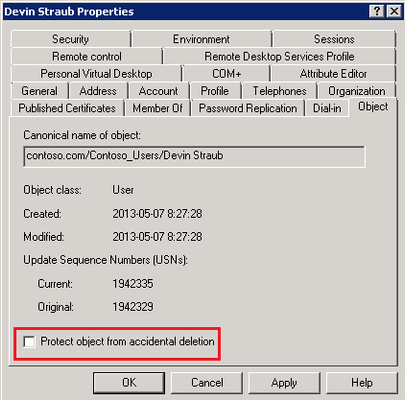Viewport: 405px width, 400px height.
Task: Select the Password Replication tab
Action: click(x=248, y=108)
